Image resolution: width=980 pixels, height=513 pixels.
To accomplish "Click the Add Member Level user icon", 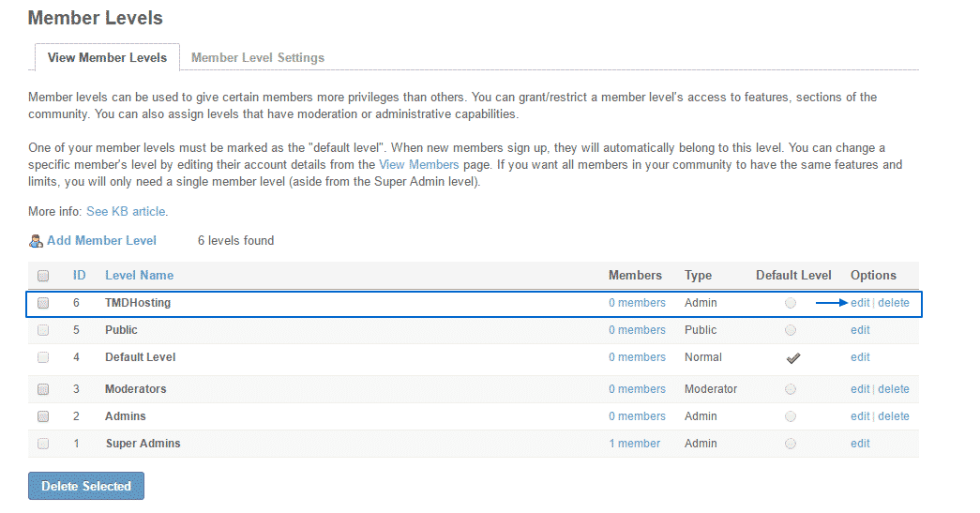I will [36, 241].
